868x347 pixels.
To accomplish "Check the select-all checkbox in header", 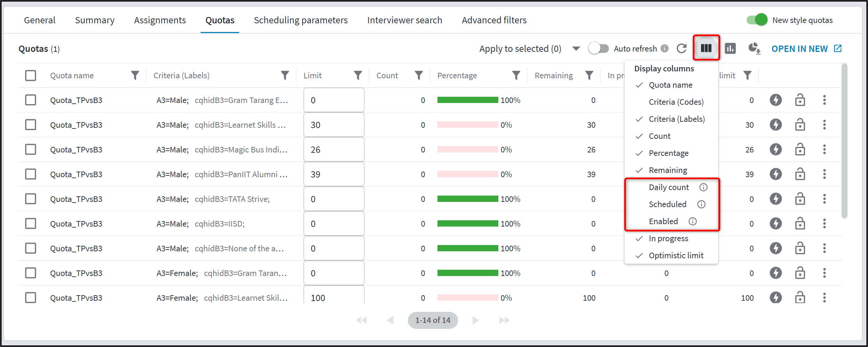I will point(31,76).
